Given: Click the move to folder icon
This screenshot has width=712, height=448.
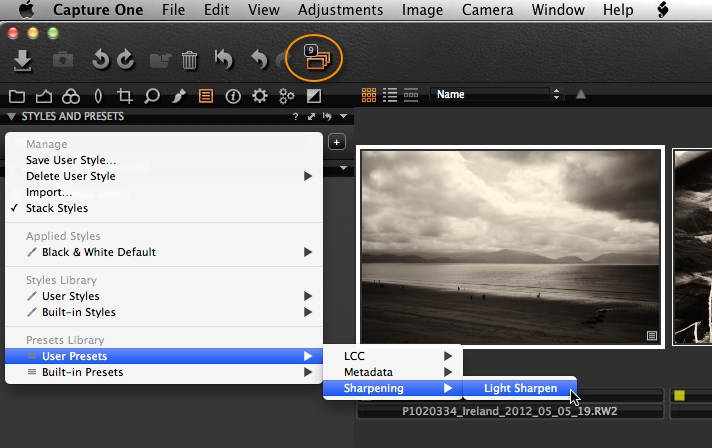Looking at the screenshot, I should [160, 60].
